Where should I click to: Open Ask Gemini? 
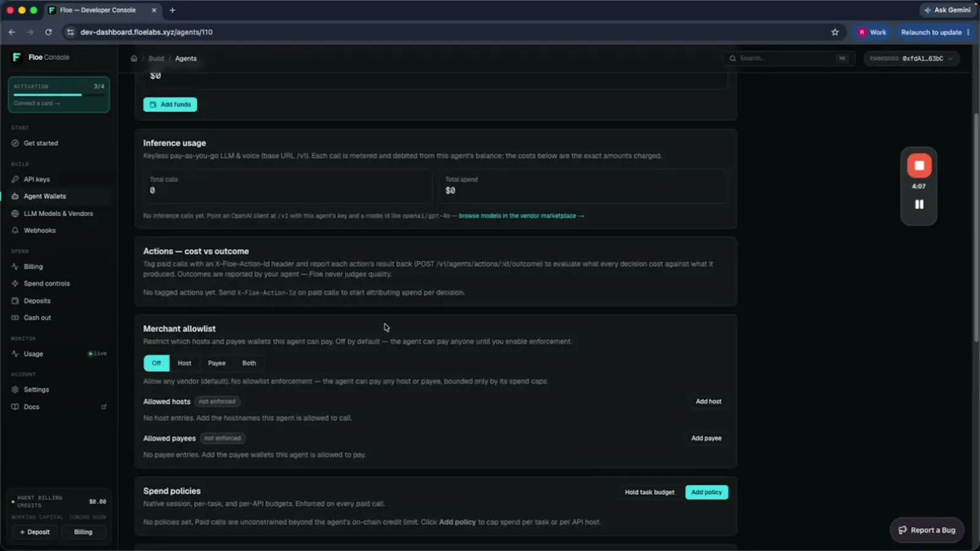tap(947, 10)
